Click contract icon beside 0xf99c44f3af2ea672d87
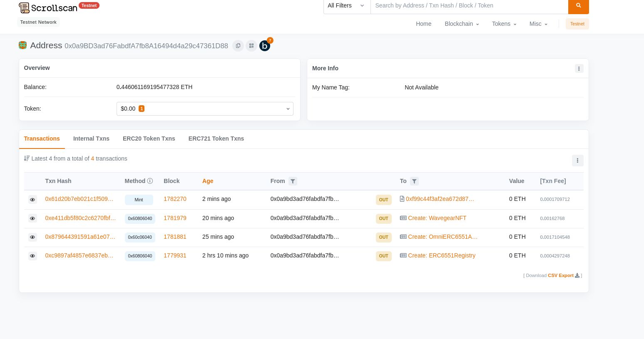This screenshot has height=339, width=644. tap(402, 199)
